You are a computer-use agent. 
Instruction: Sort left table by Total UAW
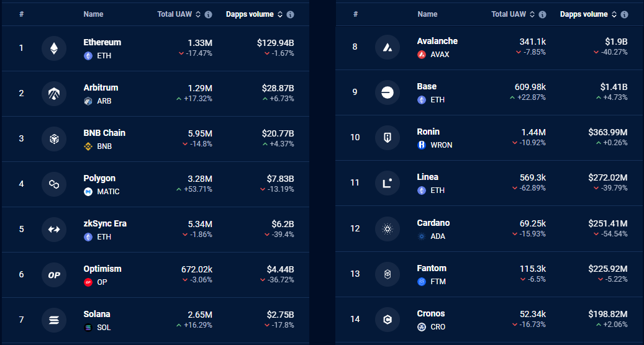click(198, 14)
